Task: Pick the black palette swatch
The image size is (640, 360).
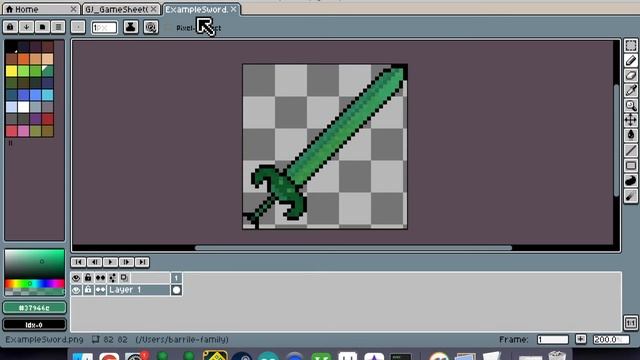Action: pos(11,47)
